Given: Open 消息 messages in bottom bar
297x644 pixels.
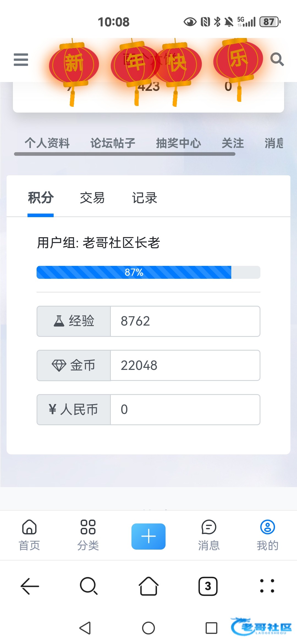Looking at the screenshot, I should point(209,535).
